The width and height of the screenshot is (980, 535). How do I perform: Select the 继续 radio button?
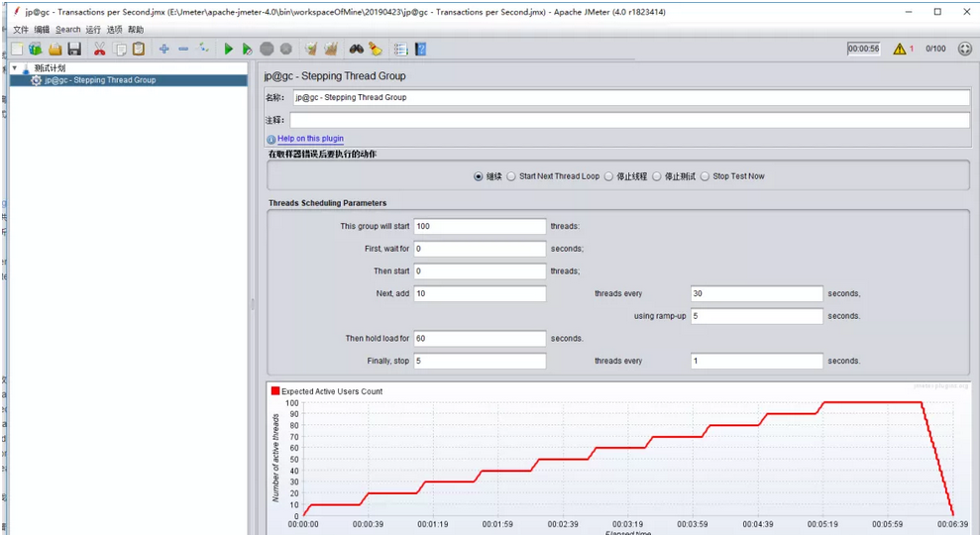pos(479,177)
